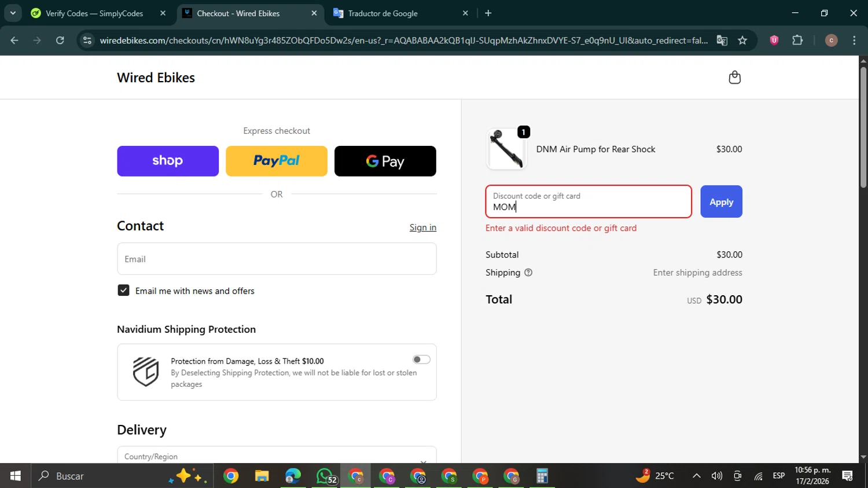
Task: Click the site information icon in address bar
Action: tap(87, 41)
